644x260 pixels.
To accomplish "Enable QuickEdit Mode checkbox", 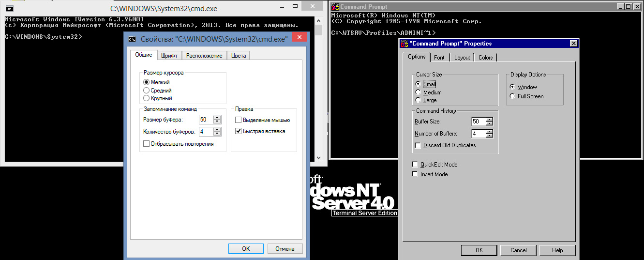I will 415,165.
